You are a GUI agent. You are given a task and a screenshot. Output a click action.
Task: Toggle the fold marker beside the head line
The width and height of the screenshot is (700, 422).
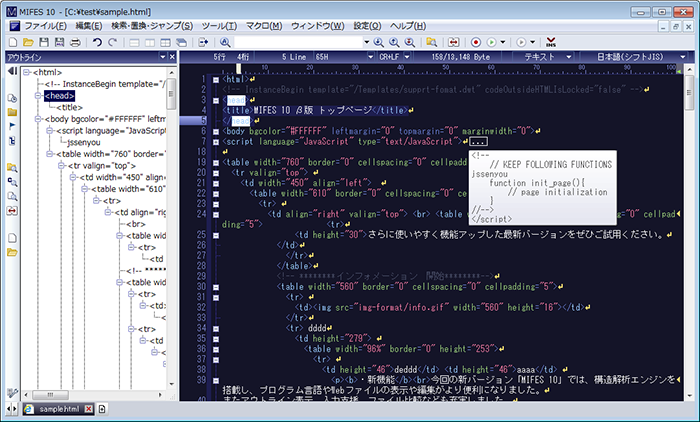click(215, 100)
